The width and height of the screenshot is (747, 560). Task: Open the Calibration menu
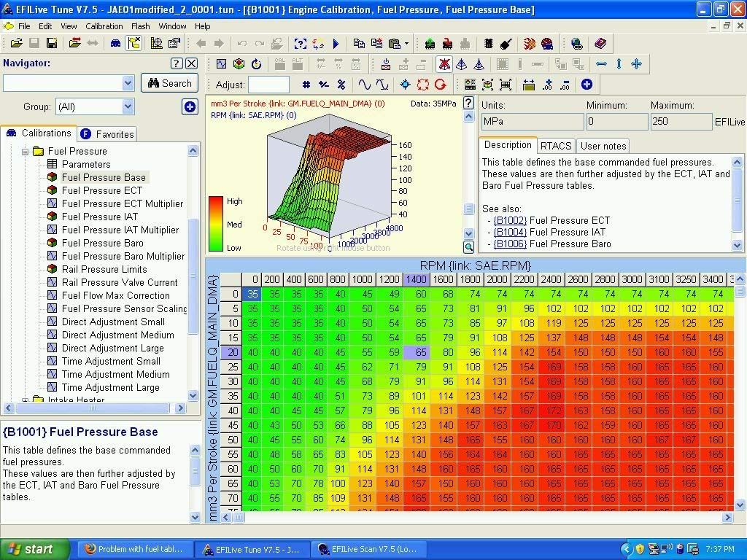[104, 26]
